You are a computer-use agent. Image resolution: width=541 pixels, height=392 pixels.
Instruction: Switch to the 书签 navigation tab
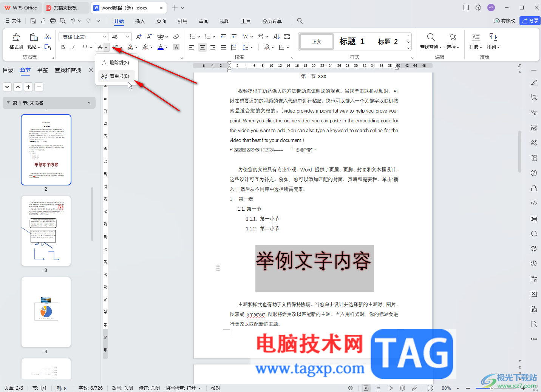click(43, 70)
